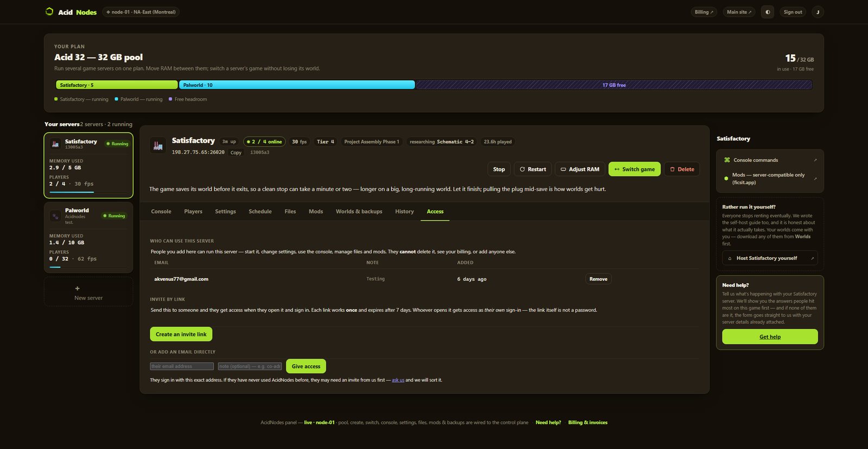Screen dimensions: 868x449
Task: Click the 'Free headroom' legend entry
Action: [188, 99]
